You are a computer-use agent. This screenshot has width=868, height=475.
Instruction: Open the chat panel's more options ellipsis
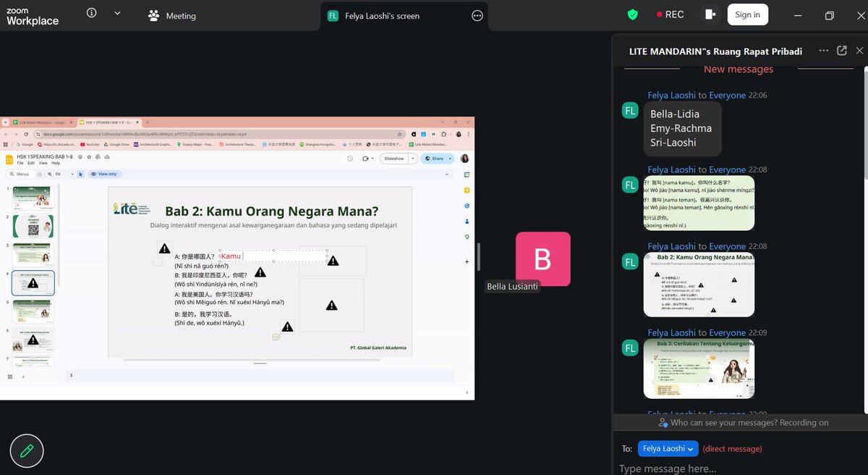(x=824, y=51)
